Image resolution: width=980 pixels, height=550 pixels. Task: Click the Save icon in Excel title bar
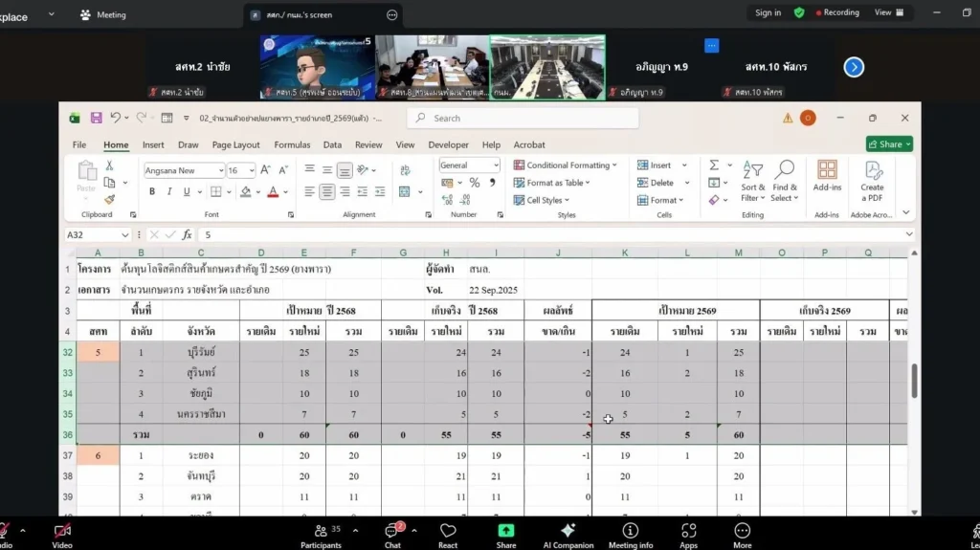pyautogui.click(x=96, y=118)
